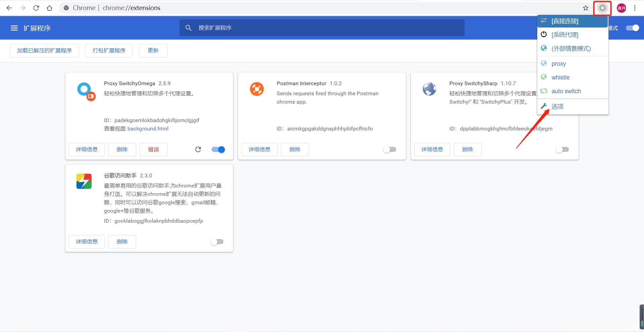644x332 pixels.
Task: Click the globe icon beside (外部情景模式)
Action: 544,48
